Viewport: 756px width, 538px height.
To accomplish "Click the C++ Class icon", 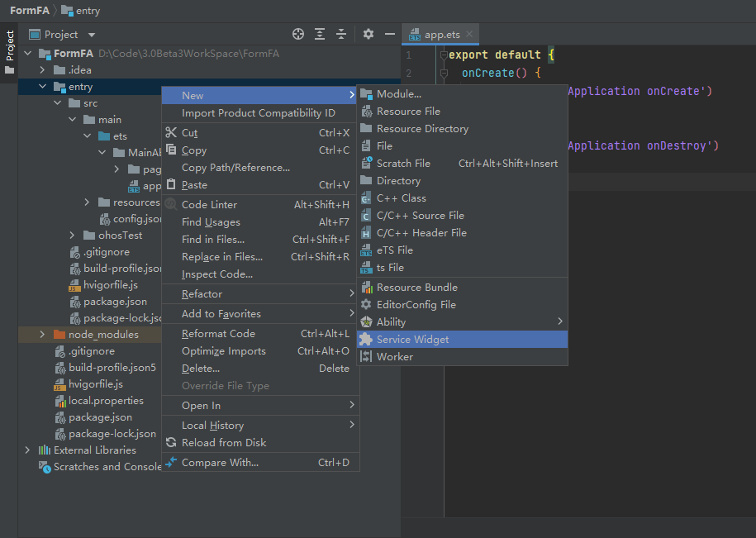I will [366, 198].
